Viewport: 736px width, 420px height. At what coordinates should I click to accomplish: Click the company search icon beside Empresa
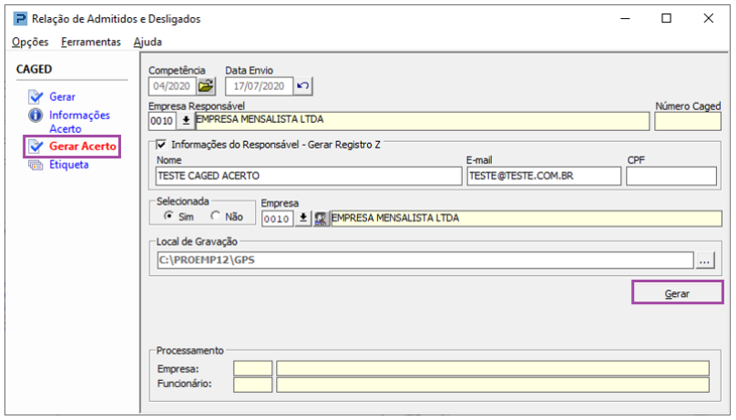pyautogui.click(x=321, y=219)
